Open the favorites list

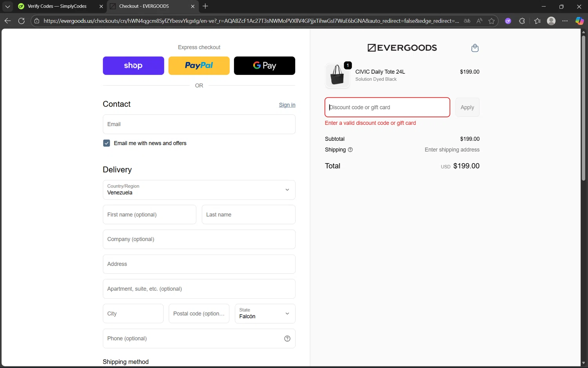coord(537,21)
